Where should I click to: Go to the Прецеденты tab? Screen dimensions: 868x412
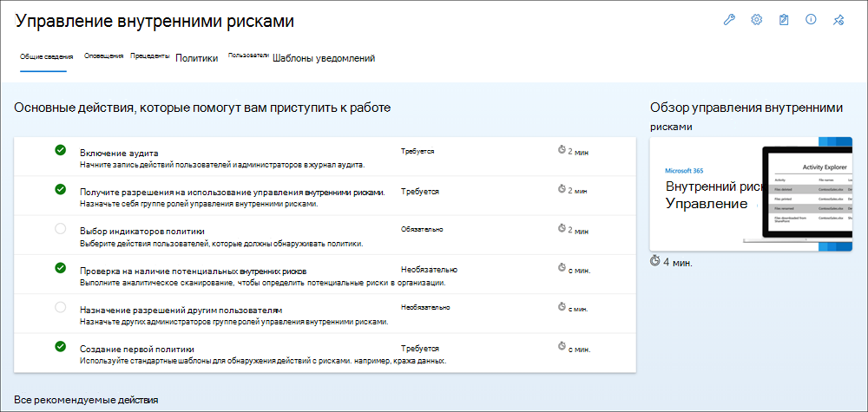(x=150, y=56)
